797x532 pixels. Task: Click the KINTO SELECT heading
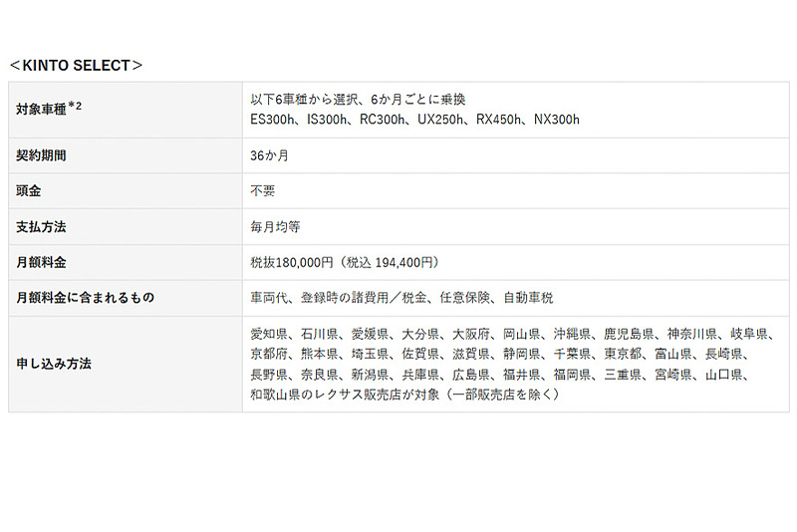click(x=77, y=66)
